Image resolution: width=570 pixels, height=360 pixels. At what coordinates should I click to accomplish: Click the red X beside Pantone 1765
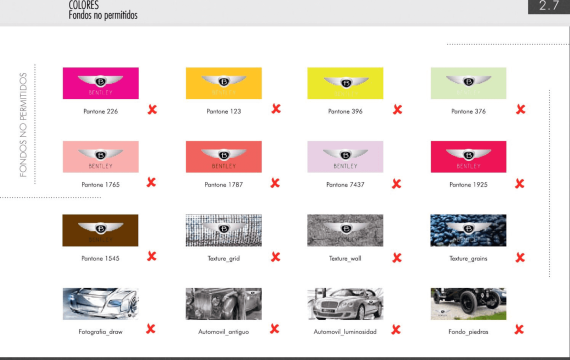point(151,182)
